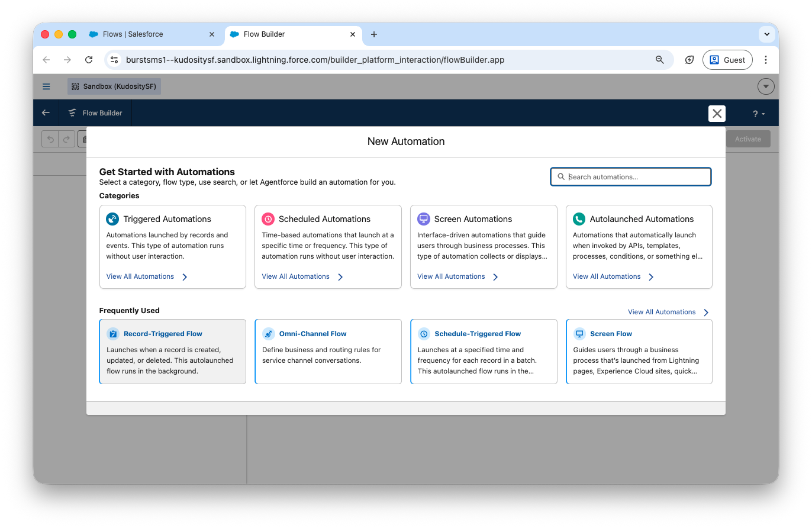Switch to the Flows | Salesforce tab
Viewport: 812px width, 528px height.
pyautogui.click(x=133, y=34)
